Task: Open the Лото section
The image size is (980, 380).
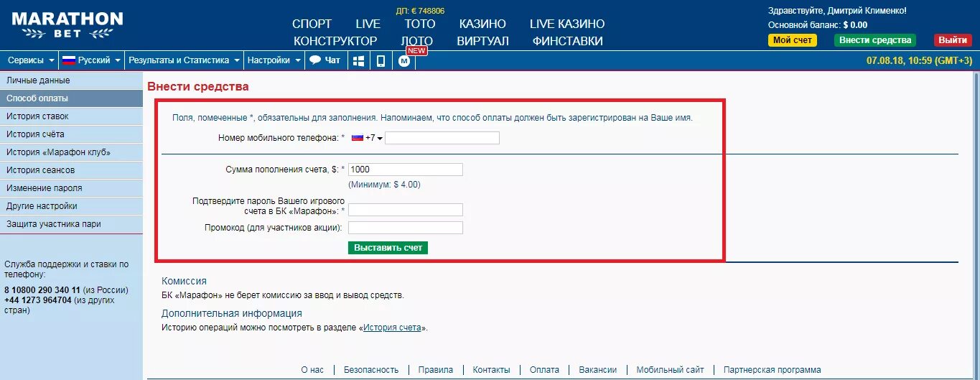Action: point(417,41)
